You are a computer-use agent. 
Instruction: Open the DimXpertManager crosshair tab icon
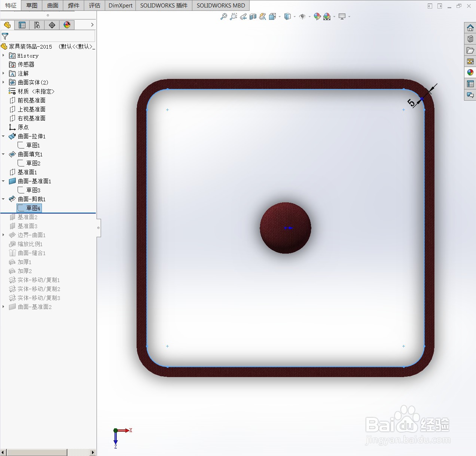coord(52,25)
